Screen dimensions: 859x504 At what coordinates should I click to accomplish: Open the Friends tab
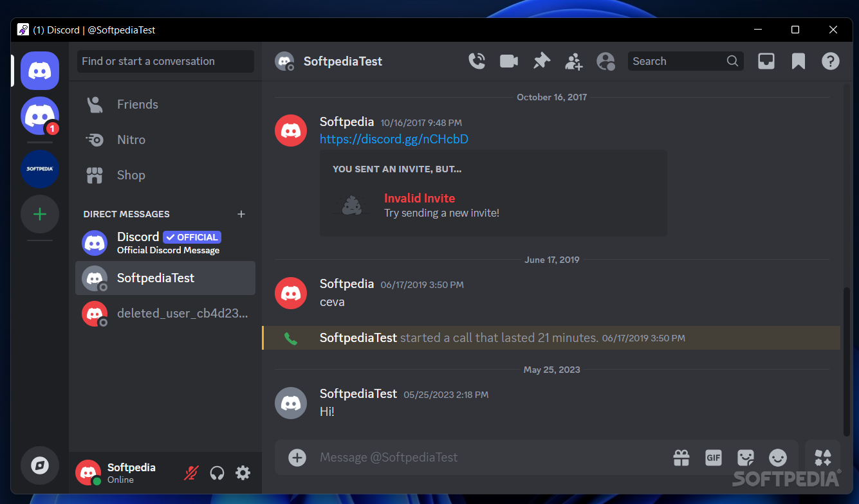pyautogui.click(x=137, y=104)
